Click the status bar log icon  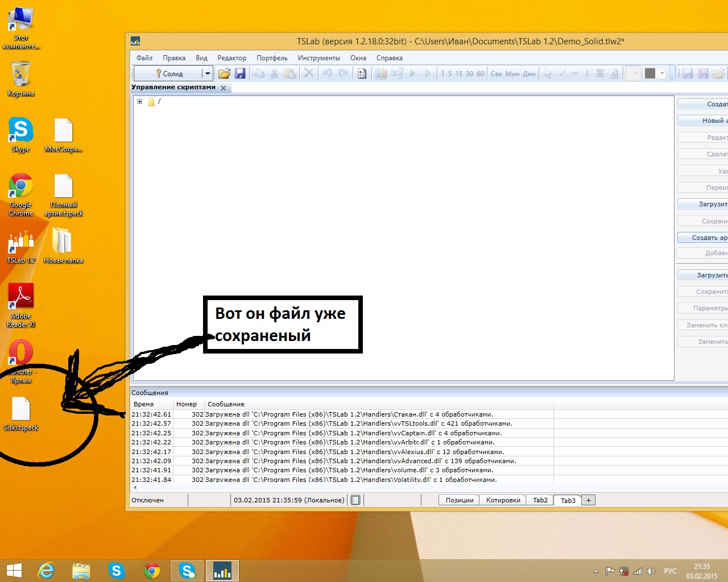pyautogui.click(x=355, y=500)
